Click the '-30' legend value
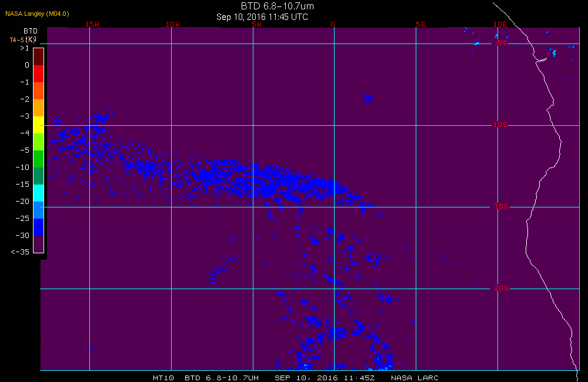Viewport: 588px width, 382px height. (x=22, y=236)
